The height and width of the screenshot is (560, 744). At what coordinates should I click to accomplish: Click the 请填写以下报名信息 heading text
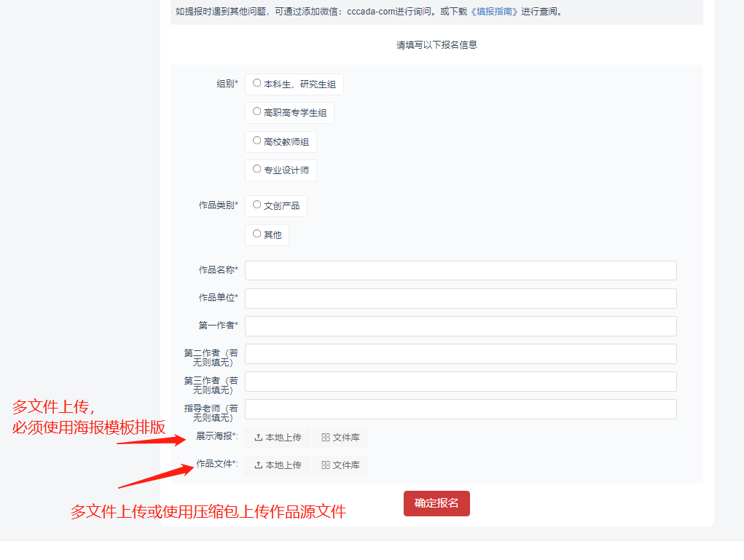click(x=436, y=45)
